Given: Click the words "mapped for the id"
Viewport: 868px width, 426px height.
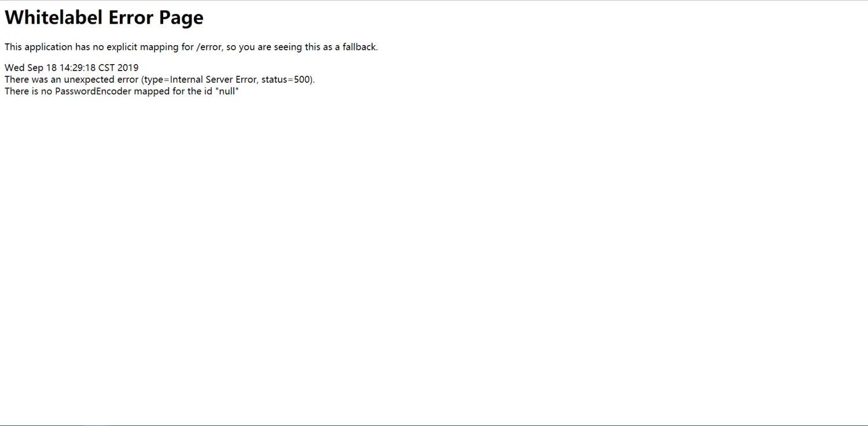Looking at the screenshot, I should point(173,91).
